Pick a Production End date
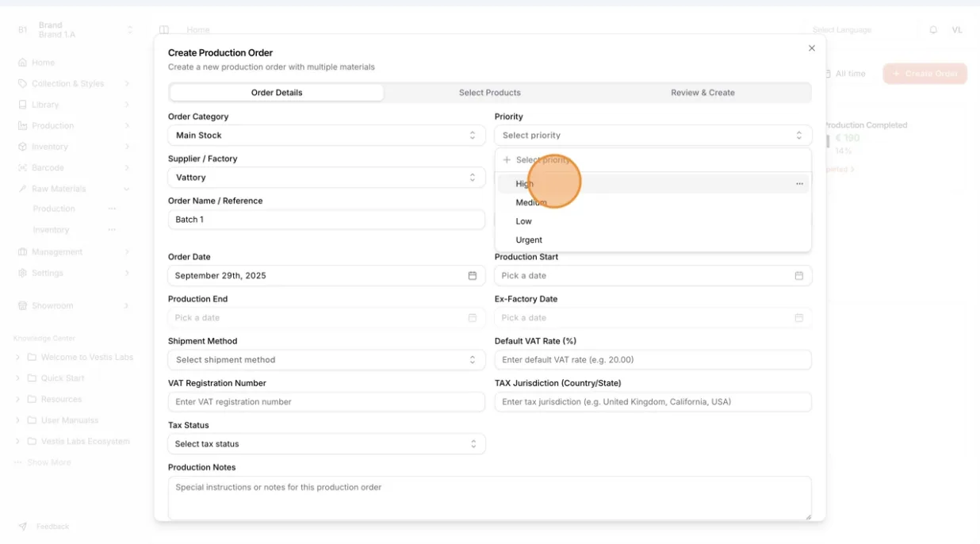Image resolution: width=980 pixels, height=544 pixels. tap(327, 318)
